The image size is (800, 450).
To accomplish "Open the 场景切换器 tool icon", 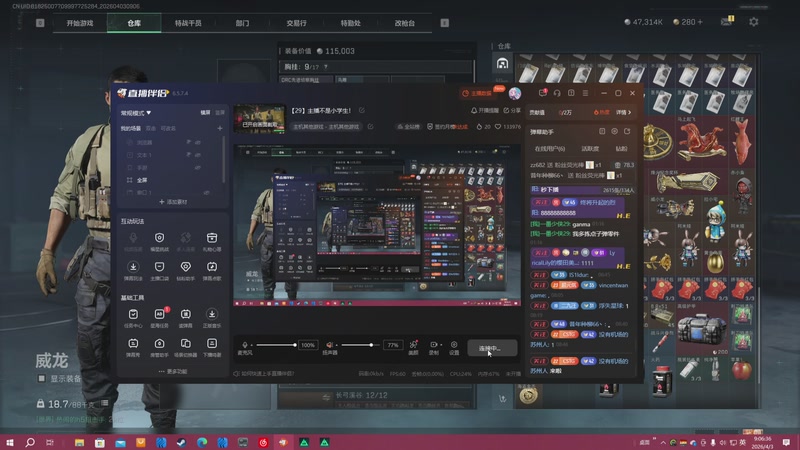I will (x=186, y=343).
